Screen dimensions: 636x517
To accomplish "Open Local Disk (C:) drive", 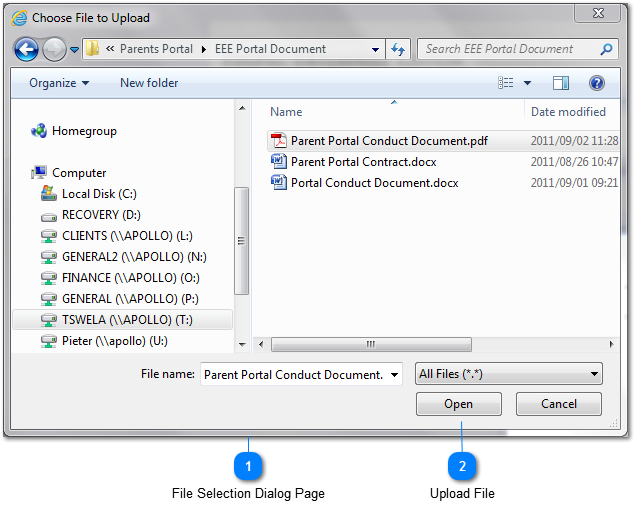I will click(99, 194).
